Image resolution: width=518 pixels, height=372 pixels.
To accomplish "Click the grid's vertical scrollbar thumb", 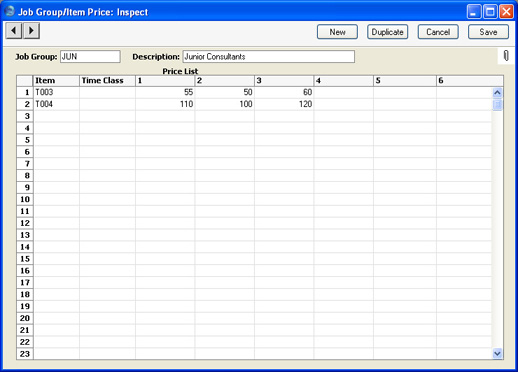I will click(x=497, y=105).
